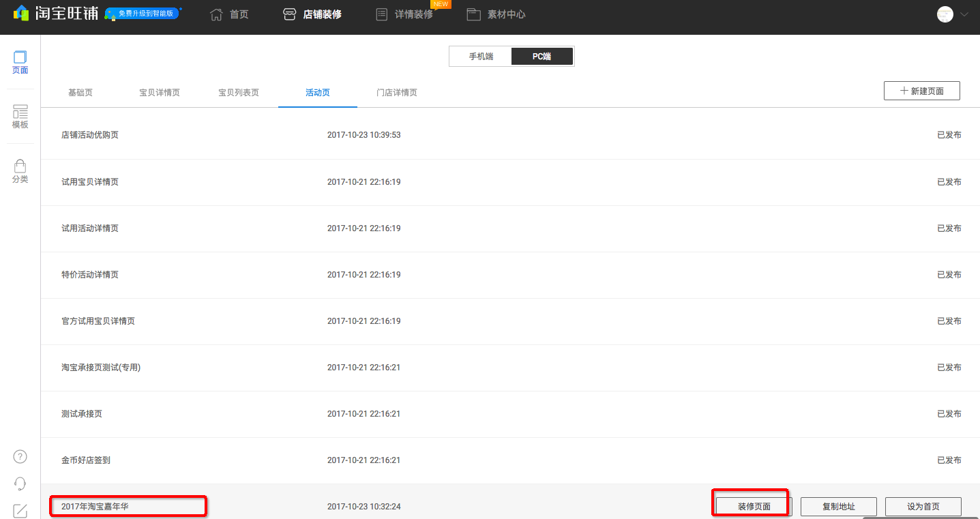Select the 店铺活动优购页 row name
This screenshot has width=980, height=519.
tap(90, 135)
